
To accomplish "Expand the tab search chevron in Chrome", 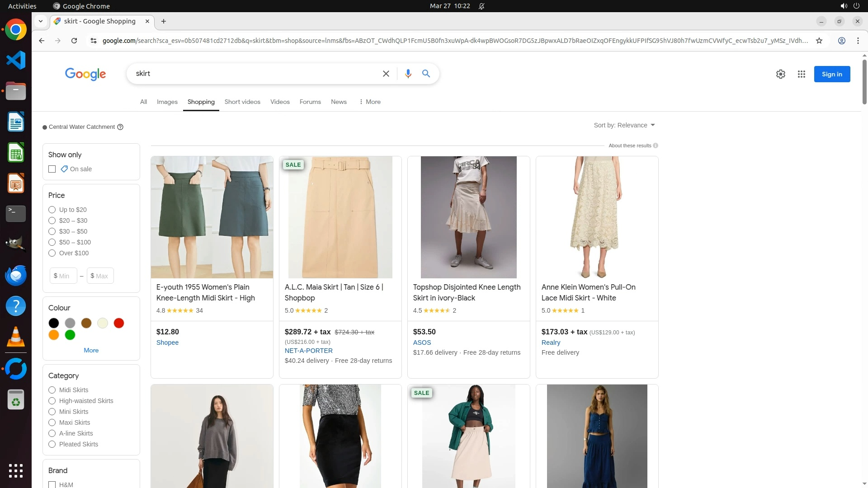I will coord(41,21).
